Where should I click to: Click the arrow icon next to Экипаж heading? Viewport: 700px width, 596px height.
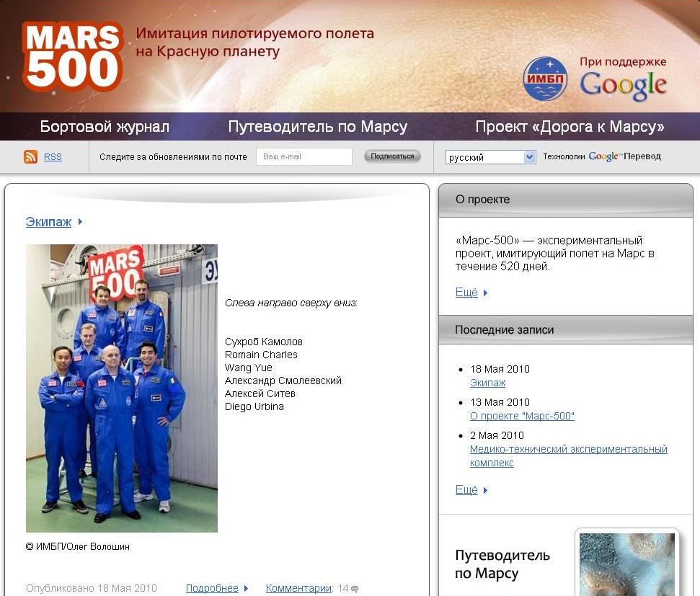[x=80, y=221]
